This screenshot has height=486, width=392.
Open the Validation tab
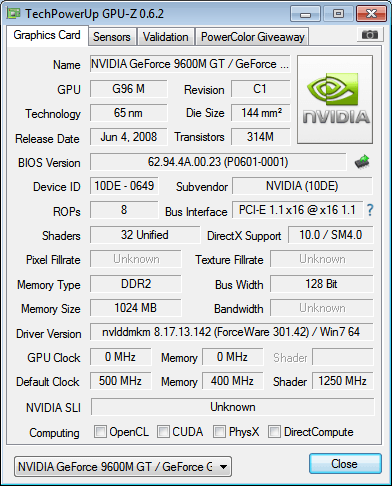pyautogui.click(x=166, y=37)
